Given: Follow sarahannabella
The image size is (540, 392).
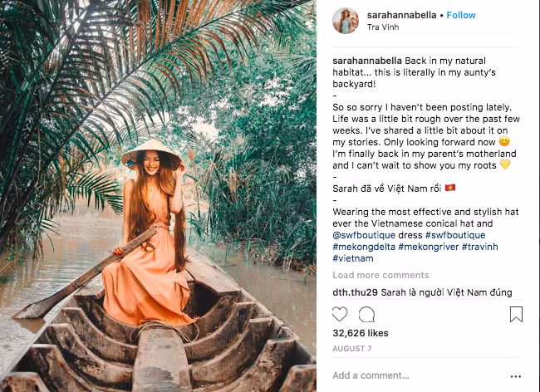Looking at the screenshot, I should (x=462, y=15).
